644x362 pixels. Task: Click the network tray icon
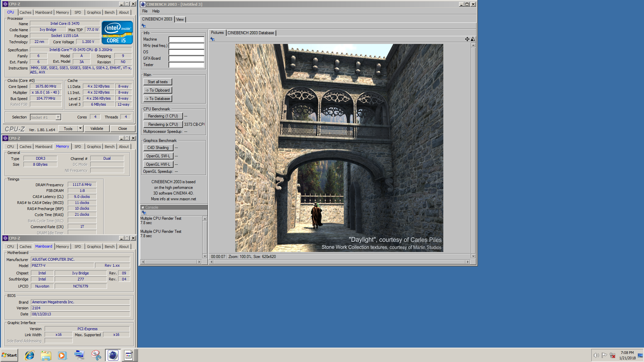click(x=612, y=355)
